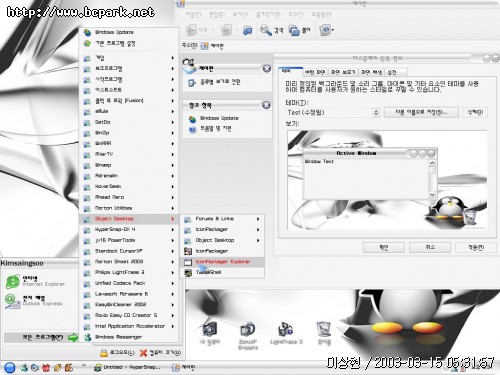Click the turn off computer red icon
500x375 pixels.
tap(143, 352)
